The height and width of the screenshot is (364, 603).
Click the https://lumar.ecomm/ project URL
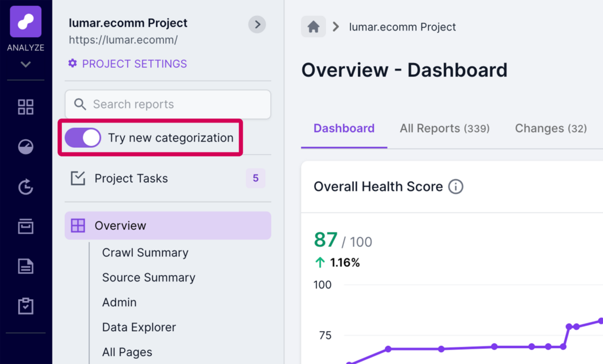pyautogui.click(x=123, y=40)
